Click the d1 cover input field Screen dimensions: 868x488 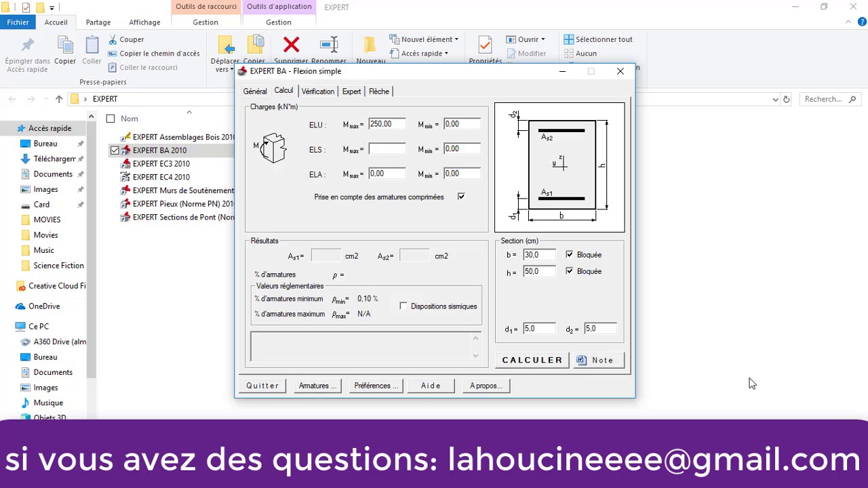pyautogui.click(x=539, y=329)
